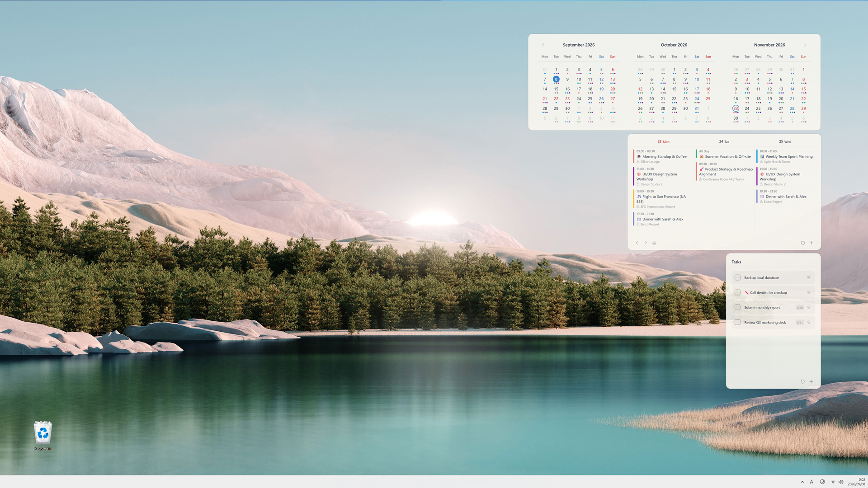This screenshot has width=868, height=488.
Task: Select November 23 circled date
Action: 736,108
